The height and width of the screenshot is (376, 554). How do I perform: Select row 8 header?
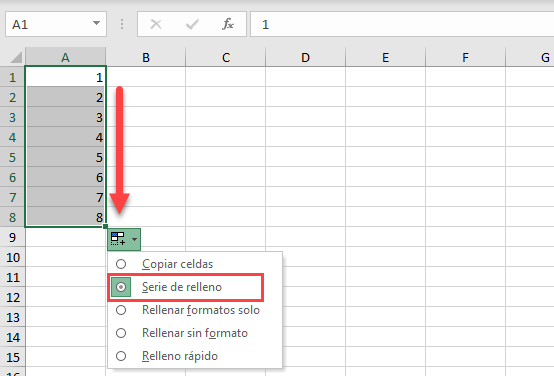[12, 217]
